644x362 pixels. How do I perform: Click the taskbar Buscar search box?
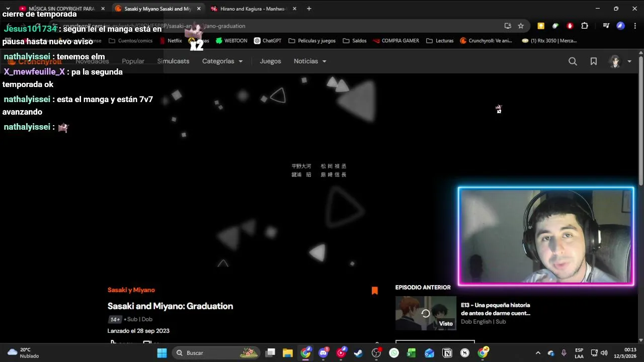216,353
